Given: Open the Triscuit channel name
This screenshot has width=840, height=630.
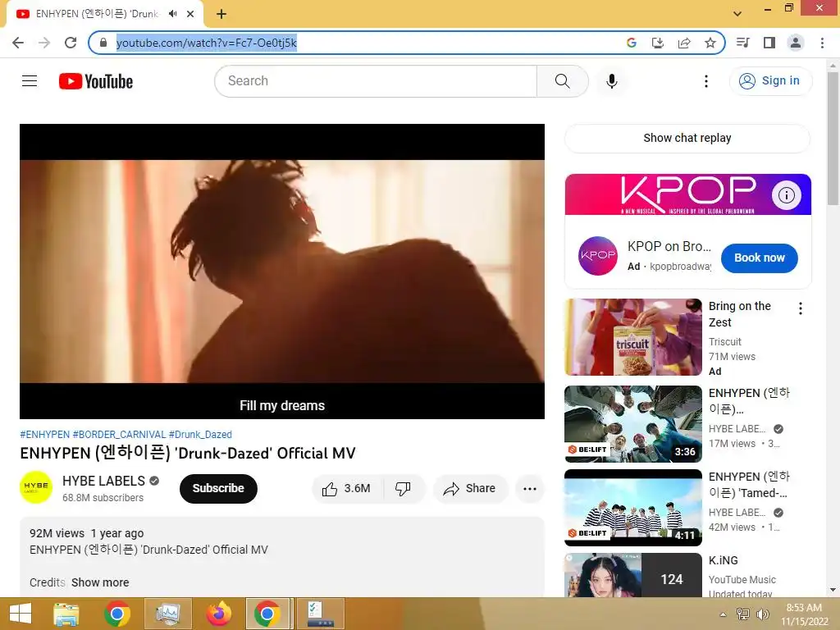Looking at the screenshot, I should coord(725,342).
